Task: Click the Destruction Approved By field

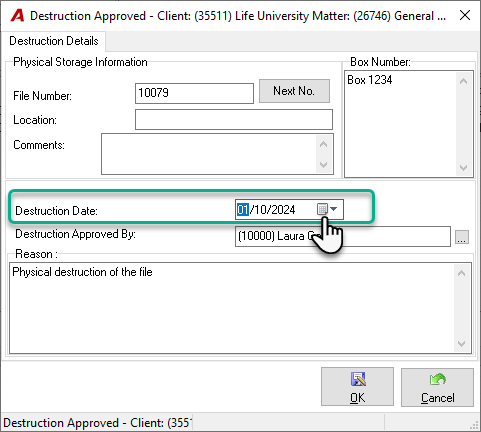Action: (x=343, y=236)
